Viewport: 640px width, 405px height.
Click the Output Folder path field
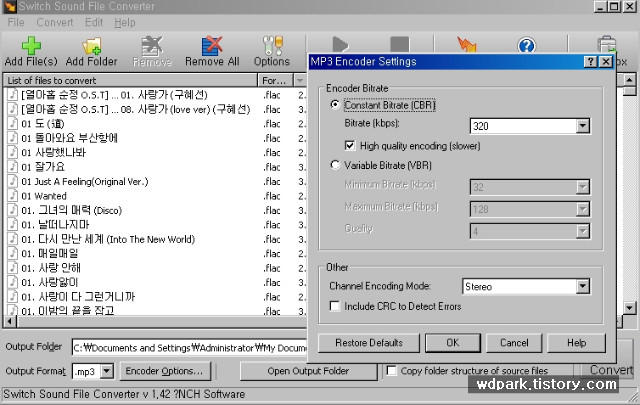click(x=189, y=347)
